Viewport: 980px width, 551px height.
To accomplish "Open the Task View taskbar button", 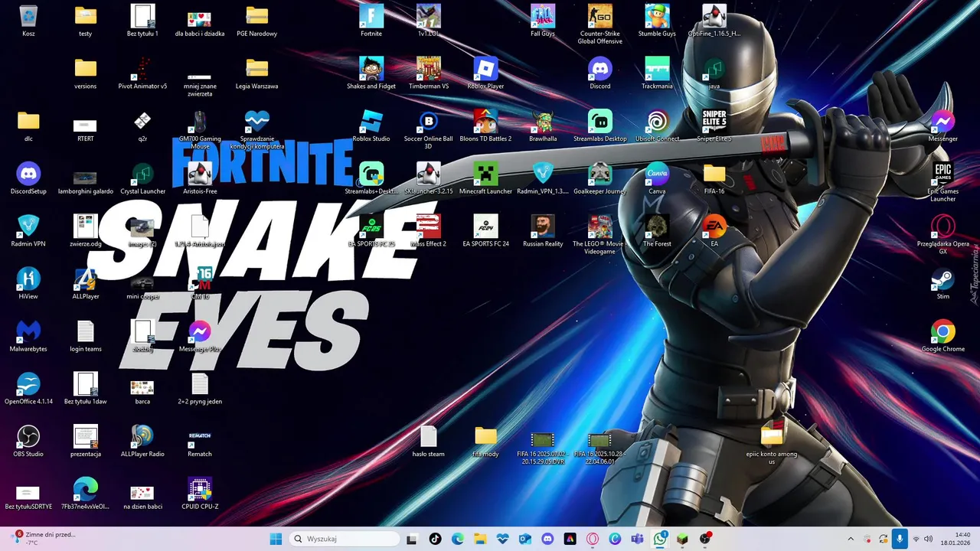I will 412,539.
